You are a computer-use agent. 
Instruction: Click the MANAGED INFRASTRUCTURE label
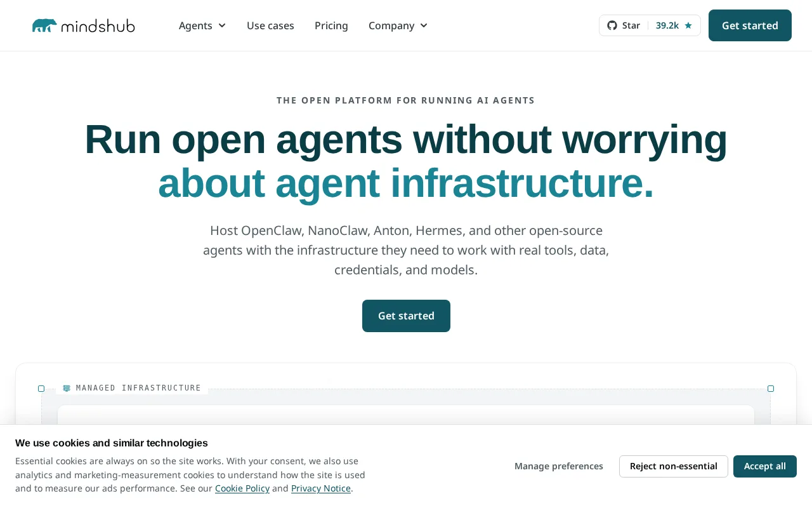[x=138, y=388]
